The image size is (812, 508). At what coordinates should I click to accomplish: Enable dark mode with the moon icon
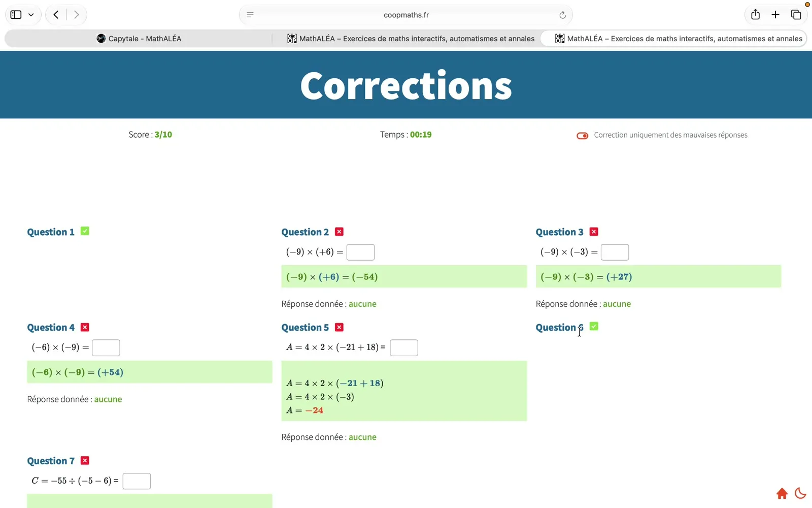coord(800,493)
